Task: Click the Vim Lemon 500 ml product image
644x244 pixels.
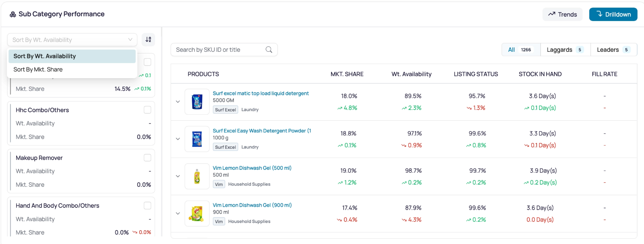Action: (197, 176)
